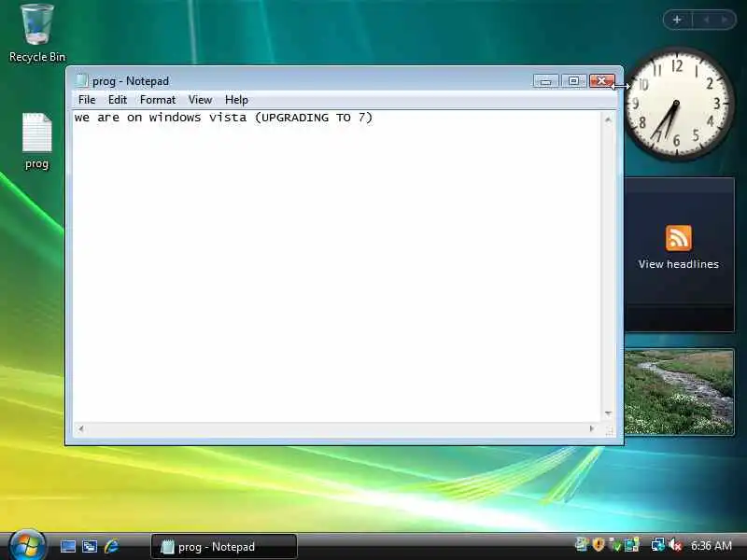747x560 pixels.
Task: Click the vertical scrollbar up arrow in Notepad
Action: 608,119
